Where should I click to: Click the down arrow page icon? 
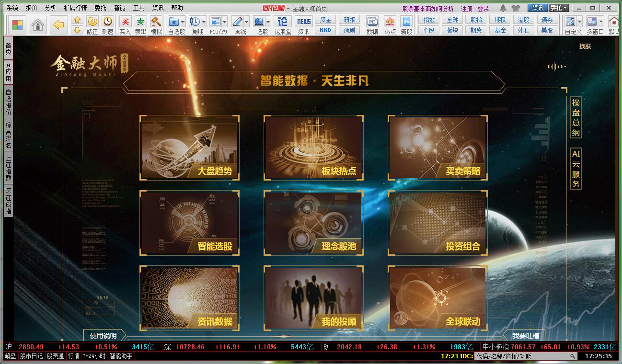pyautogui.click(x=77, y=30)
